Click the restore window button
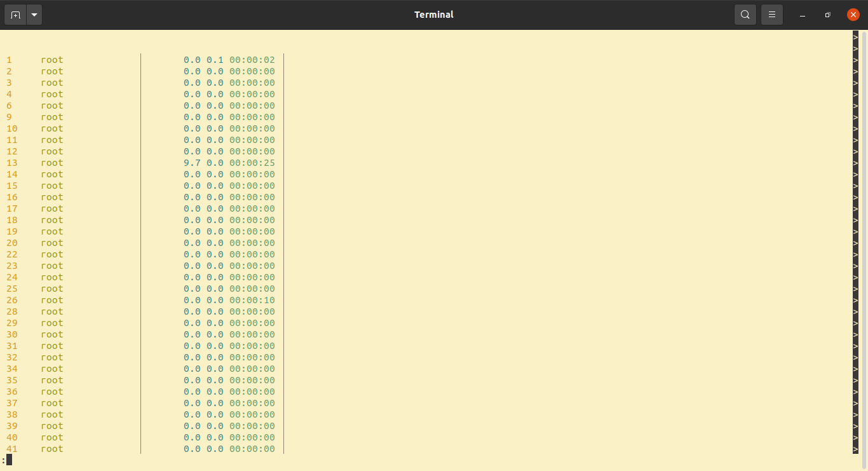868x471 pixels. click(827, 14)
